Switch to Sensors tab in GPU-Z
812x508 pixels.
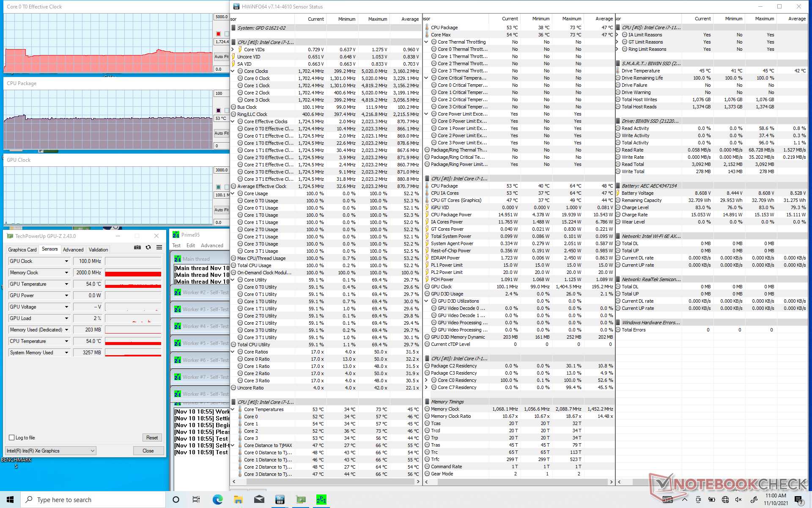pyautogui.click(x=49, y=249)
